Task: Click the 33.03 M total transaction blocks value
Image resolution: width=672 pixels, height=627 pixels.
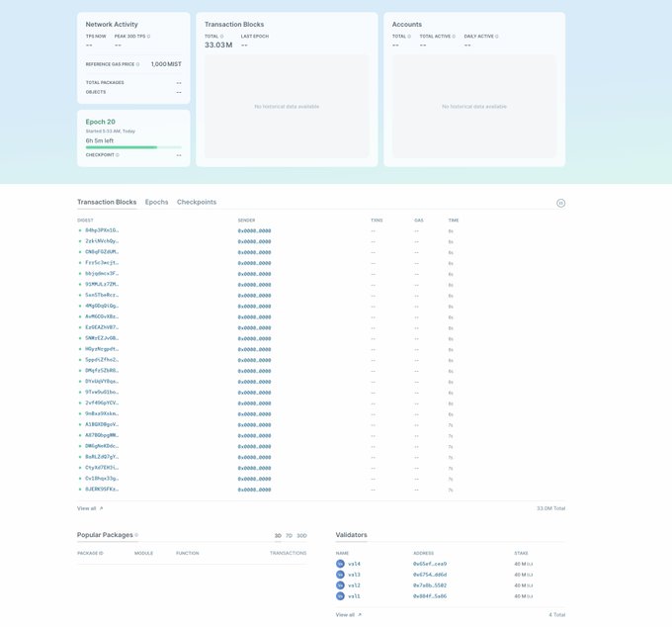Action: (x=218, y=45)
